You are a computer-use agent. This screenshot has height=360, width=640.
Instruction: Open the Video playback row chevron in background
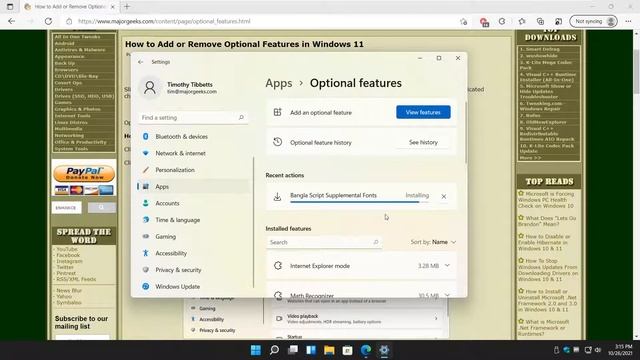pos(436,318)
